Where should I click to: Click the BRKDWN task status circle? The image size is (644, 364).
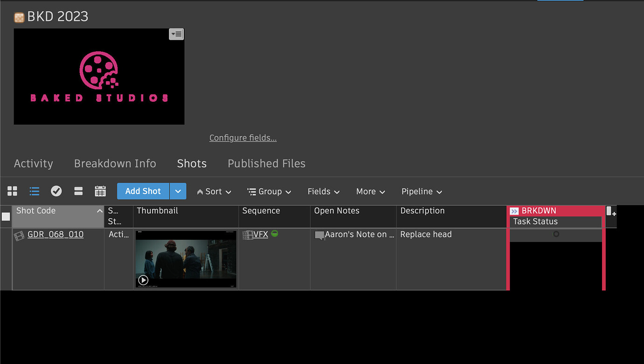pyautogui.click(x=556, y=234)
